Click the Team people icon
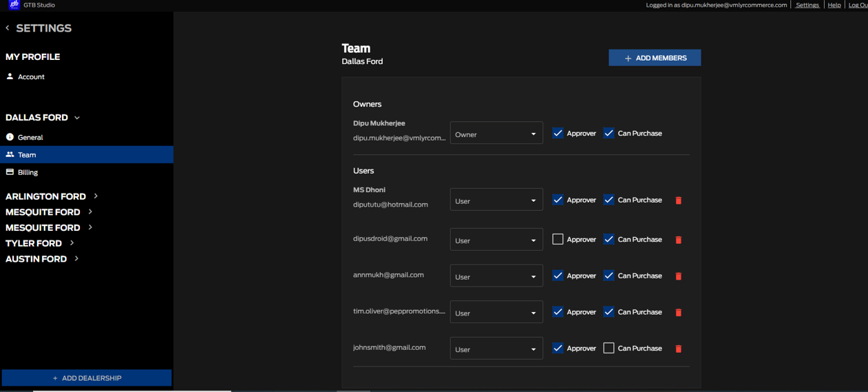868x392 pixels. coord(10,154)
